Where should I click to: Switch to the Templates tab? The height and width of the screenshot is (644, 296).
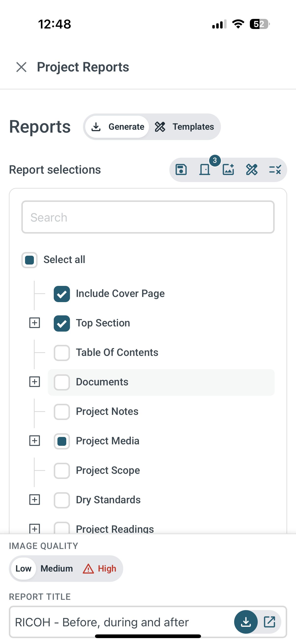pos(184,127)
